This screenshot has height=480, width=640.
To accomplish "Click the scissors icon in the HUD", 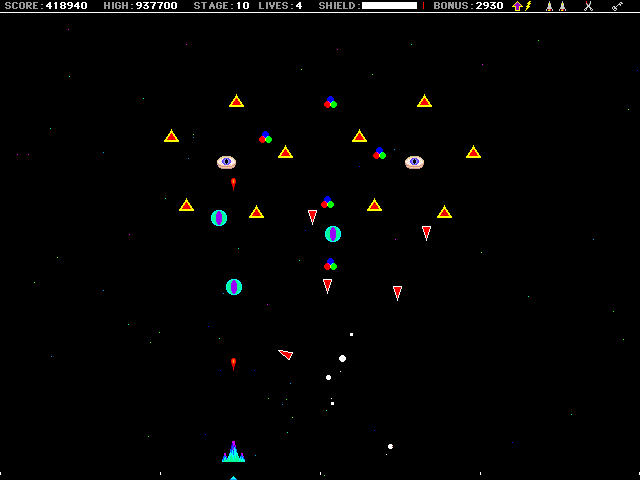I will pos(588,6).
